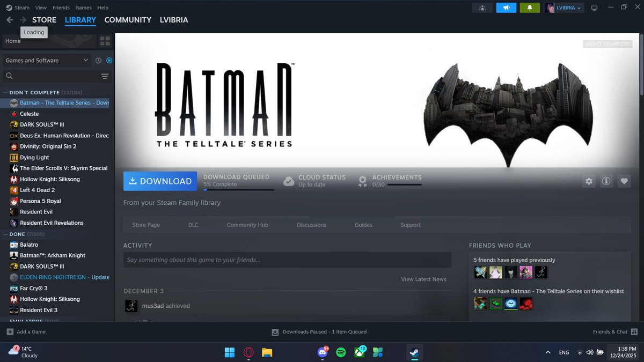Viewport: 644px width, 362px height.
Task: Collapse the DONE collection
Action: tap(5, 234)
